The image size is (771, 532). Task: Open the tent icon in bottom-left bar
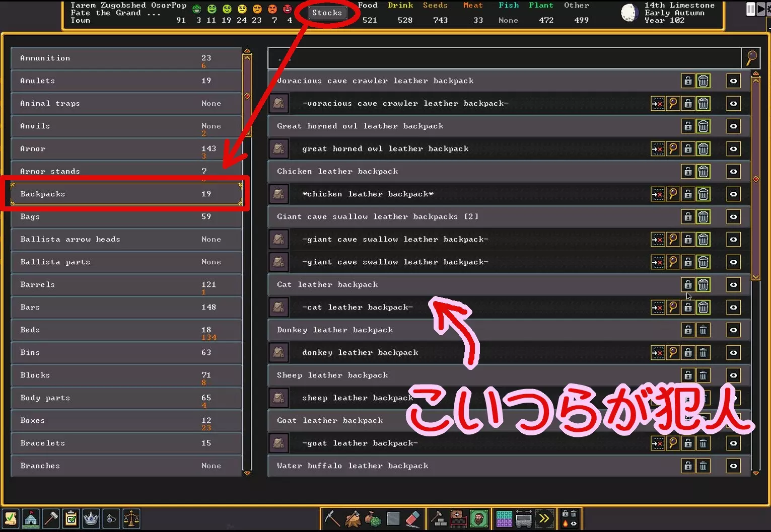pos(31,518)
